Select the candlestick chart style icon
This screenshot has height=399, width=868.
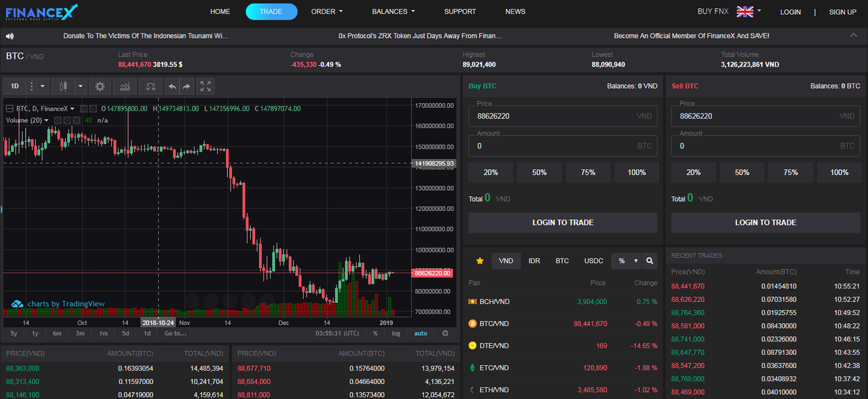(64, 86)
